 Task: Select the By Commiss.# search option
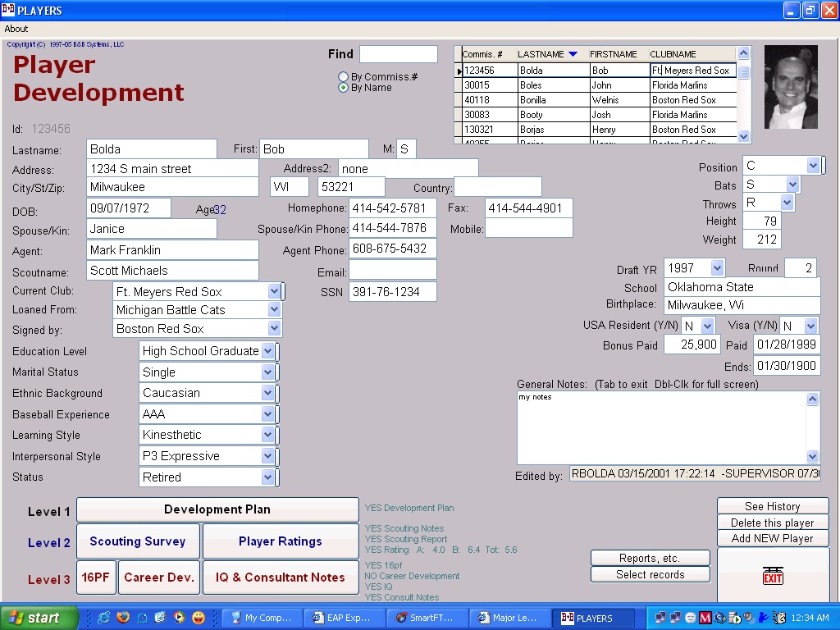tap(344, 77)
